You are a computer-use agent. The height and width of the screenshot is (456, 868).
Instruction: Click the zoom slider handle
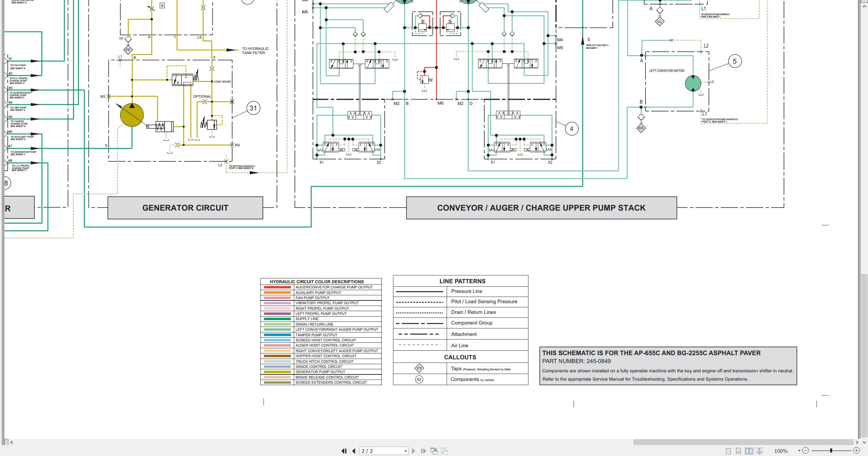point(831,450)
